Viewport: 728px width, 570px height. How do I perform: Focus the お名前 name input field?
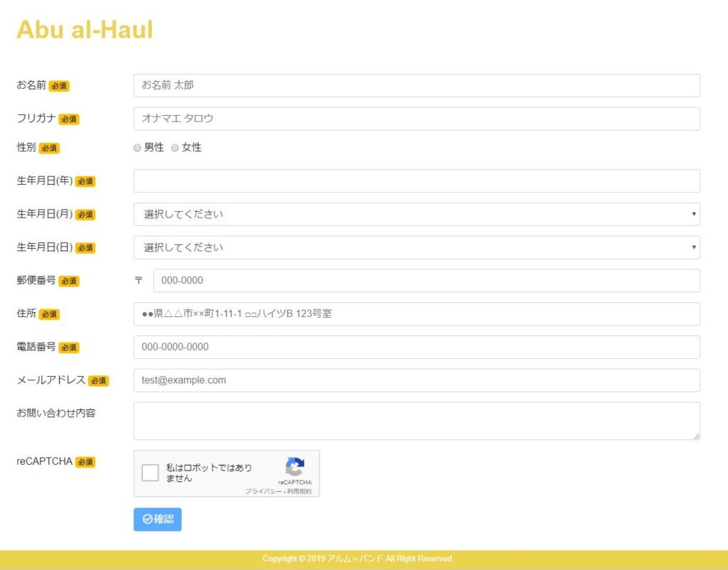pyautogui.click(x=417, y=85)
